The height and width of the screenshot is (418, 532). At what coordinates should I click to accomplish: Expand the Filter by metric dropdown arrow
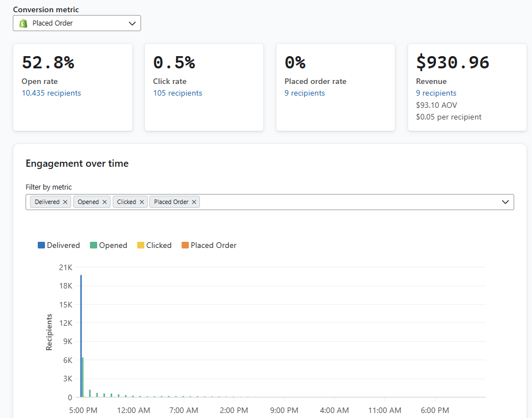pos(505,202)
